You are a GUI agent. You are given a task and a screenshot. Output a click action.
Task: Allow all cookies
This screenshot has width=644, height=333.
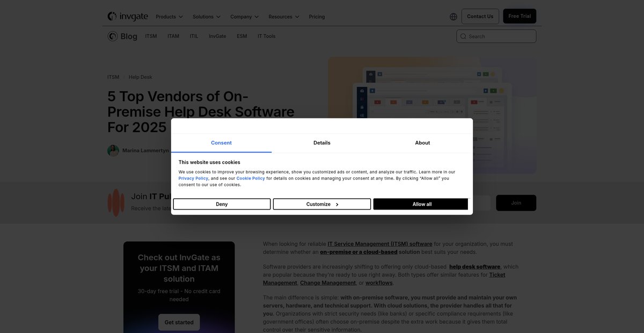coord(422,204)
